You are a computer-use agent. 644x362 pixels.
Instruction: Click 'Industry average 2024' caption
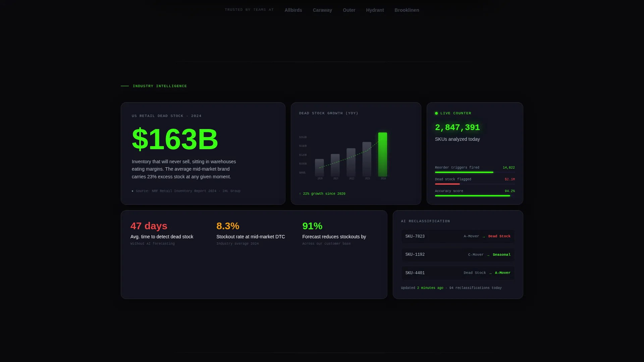[237, 244]
